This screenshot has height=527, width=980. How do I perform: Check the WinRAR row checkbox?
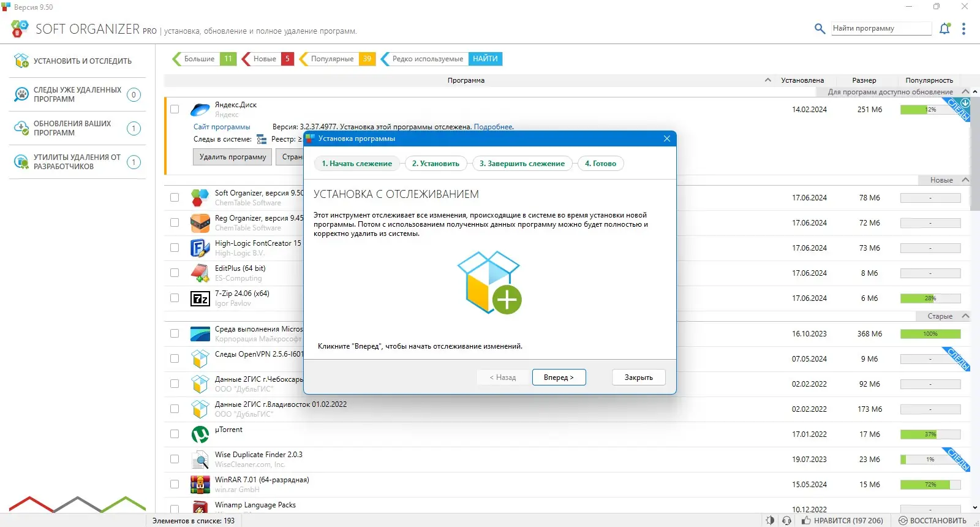point(175,485)
